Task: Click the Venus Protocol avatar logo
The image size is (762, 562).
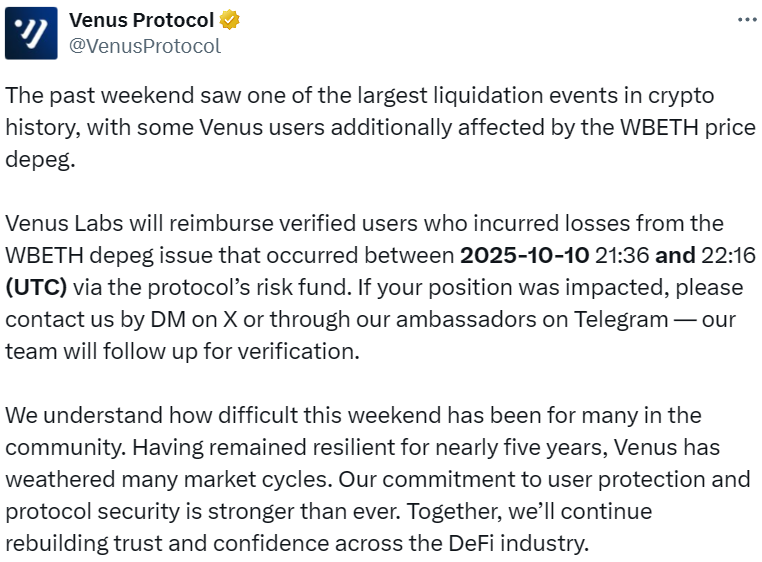Action: coord(31,33)
